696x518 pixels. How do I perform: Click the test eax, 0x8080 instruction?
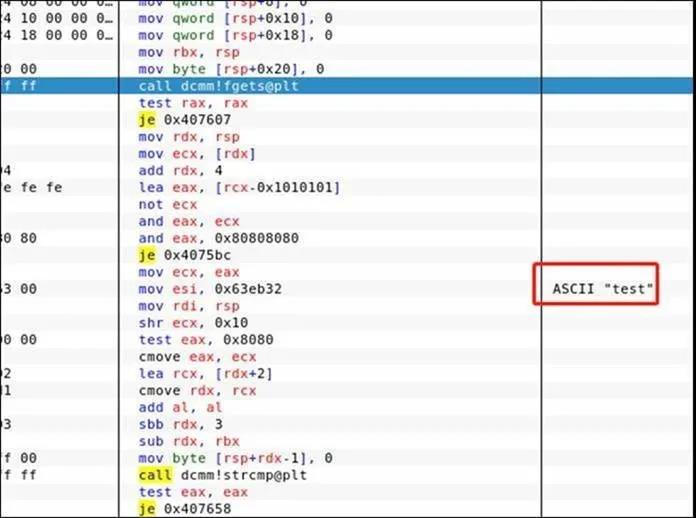pyautogui.click(x=193, y=340)
